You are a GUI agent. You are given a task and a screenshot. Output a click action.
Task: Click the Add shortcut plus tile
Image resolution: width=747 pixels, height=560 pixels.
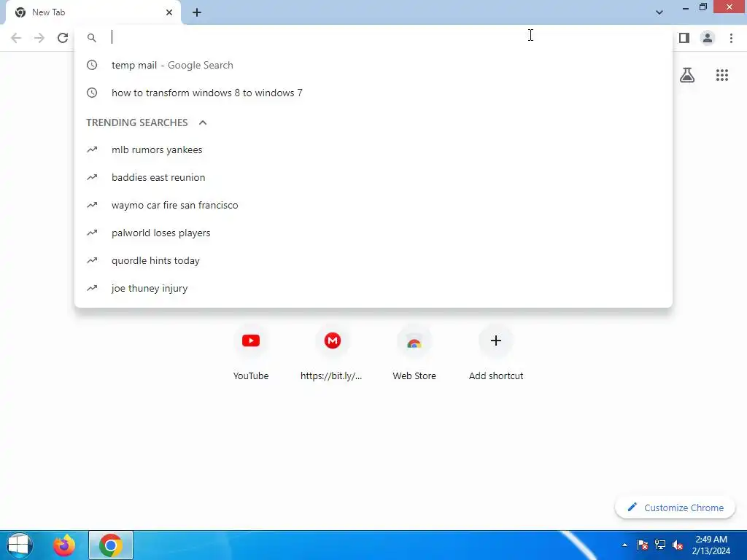tap(496, 354)
